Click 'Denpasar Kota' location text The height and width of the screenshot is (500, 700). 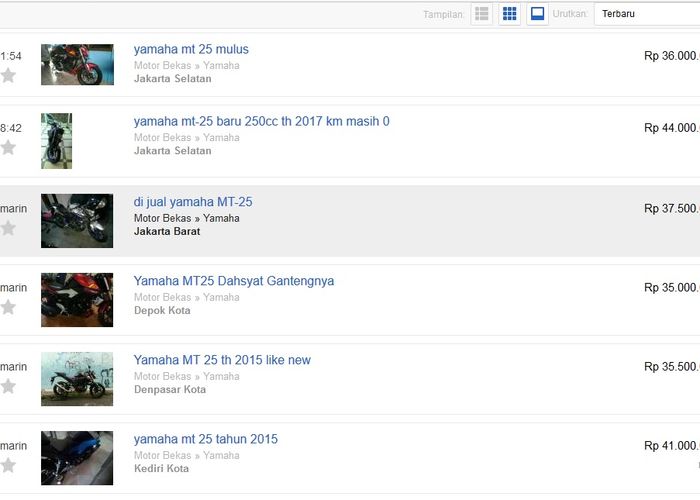170,389
